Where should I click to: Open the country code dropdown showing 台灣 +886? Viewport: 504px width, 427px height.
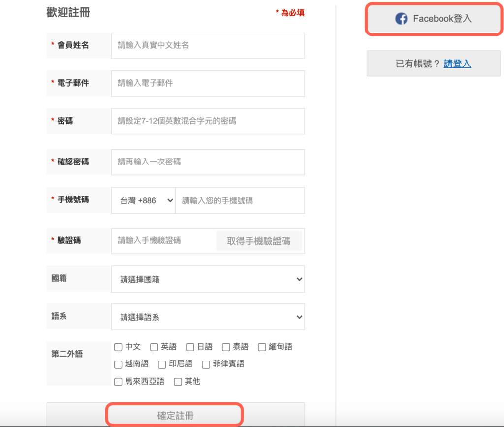click(143, 200)
